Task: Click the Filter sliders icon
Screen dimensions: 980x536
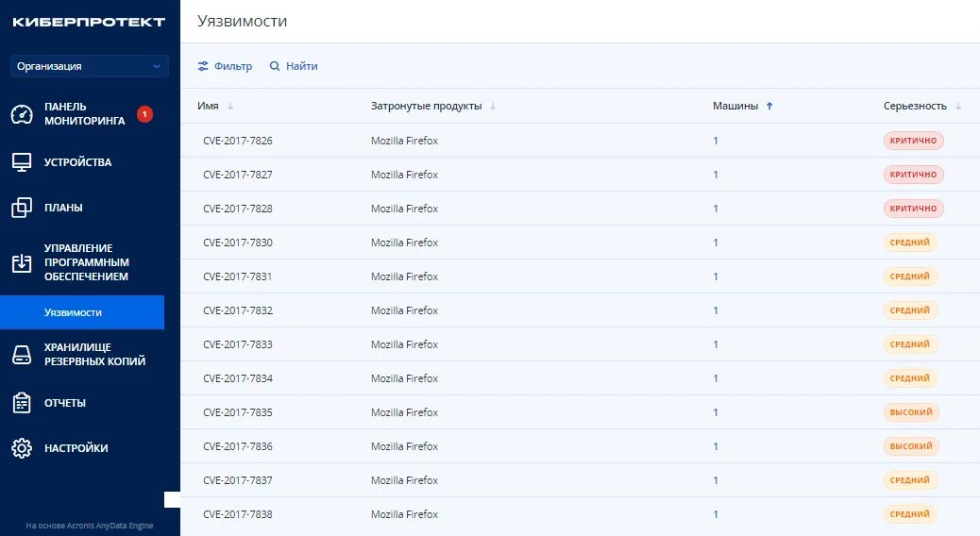Action: coord(203,66)
